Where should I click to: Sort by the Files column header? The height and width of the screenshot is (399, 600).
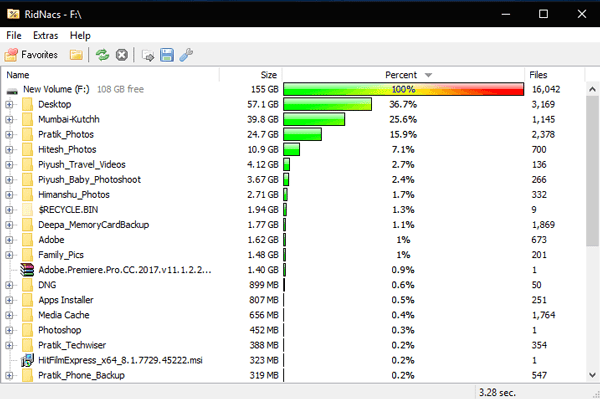click(x=554, y=75)
